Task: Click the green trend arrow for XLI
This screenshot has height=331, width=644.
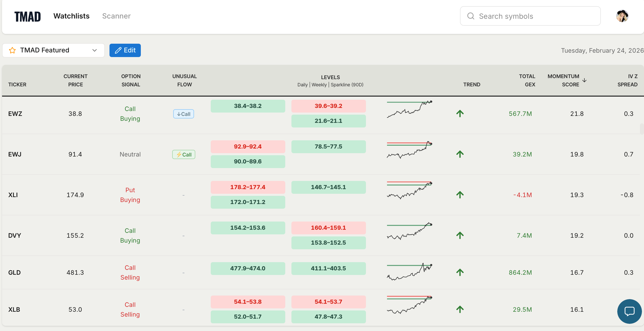Action: [460, 195]
